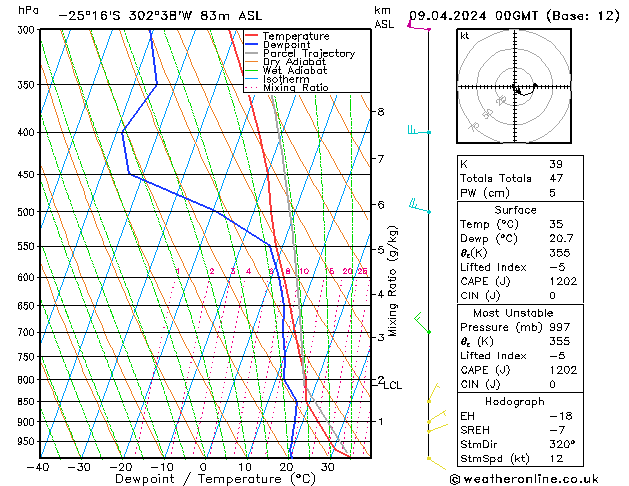Viewport: 629px width, 486px height.
Task: Click the 950 hPa pressure axis label
Action: 28,441
